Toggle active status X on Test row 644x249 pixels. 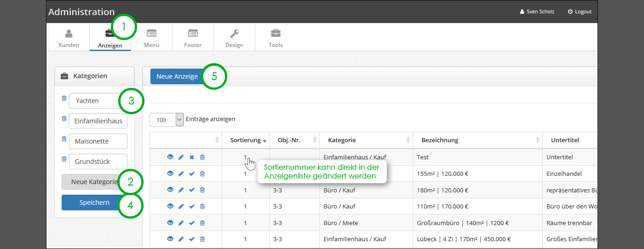point(192,157)
